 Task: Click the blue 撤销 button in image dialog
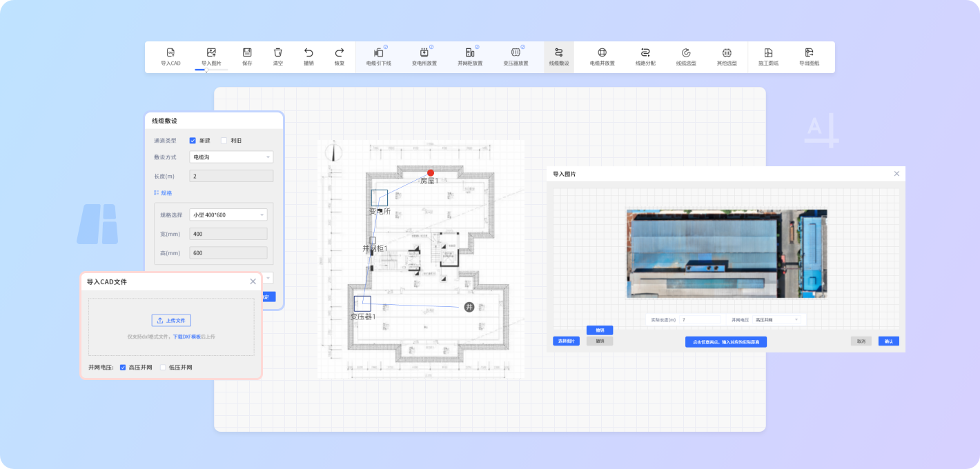[x=600, y=330]
